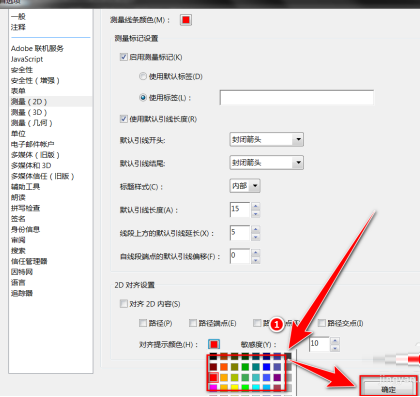Open the measuring line color (M) swatch
Screen dimensions: 420x397
coord(186,20)
